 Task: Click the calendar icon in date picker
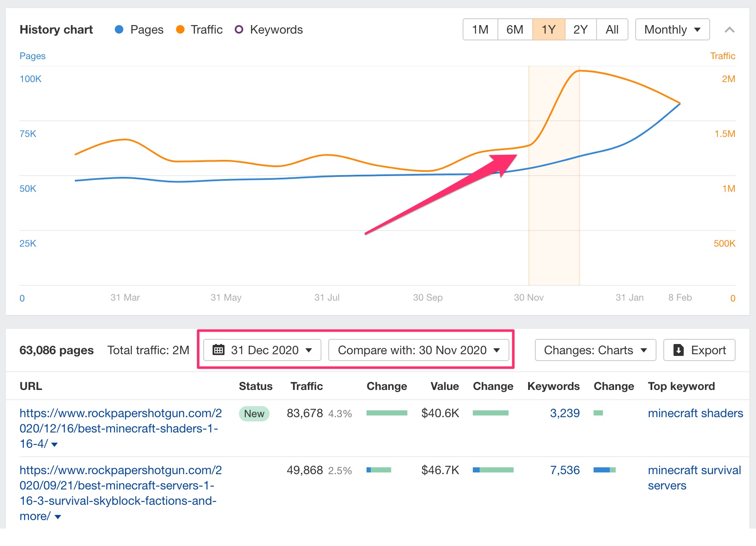pos(218,350)
